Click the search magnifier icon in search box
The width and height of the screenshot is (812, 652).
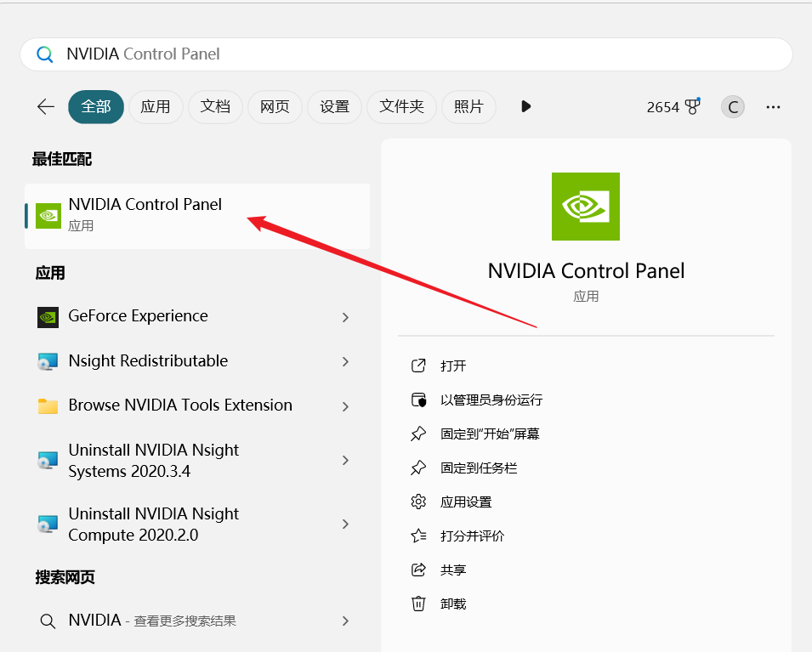pyautogui.click(x=44, y=54)
